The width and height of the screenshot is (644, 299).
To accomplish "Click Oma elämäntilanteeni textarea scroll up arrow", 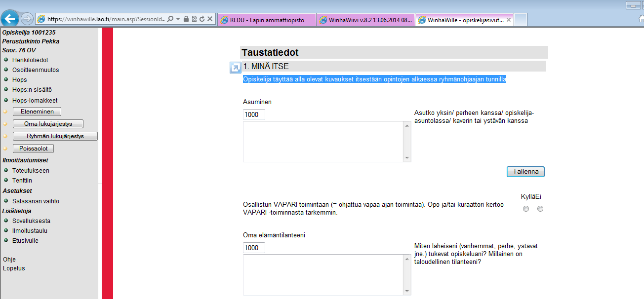I will tap(407, 259).
